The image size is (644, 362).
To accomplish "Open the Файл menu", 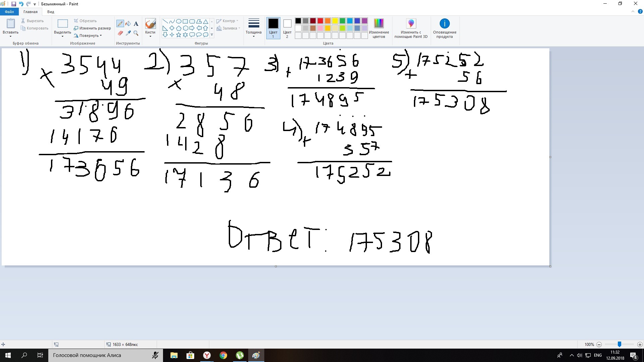I will pyautogui.click(x=9, y=12).
